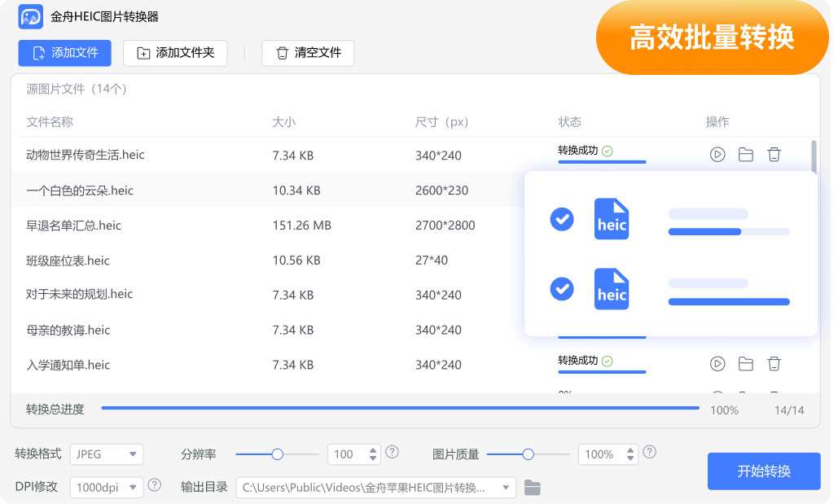Click the DPI修改 help icon

click(154, 486)
